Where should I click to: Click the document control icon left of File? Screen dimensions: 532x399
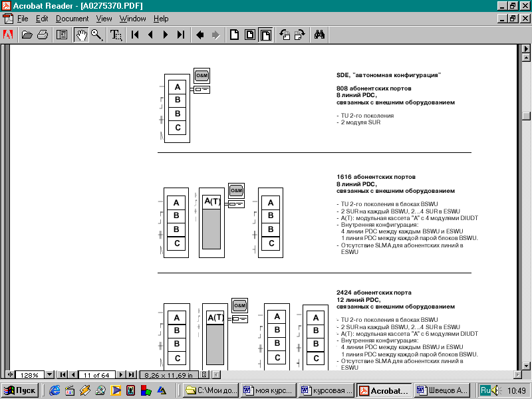(x=8, y=19)
